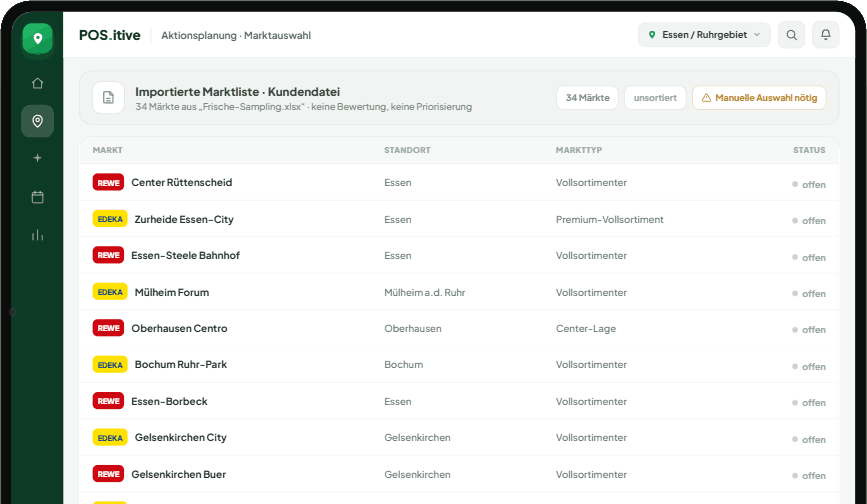
Task: Click Essen location in Essen-Borbeck row
Action: [x=398, y=402]
